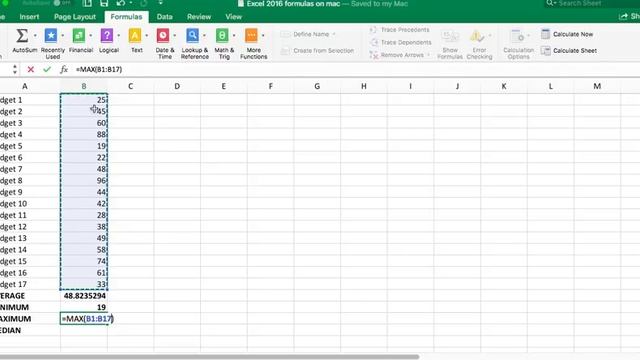
Task: Select column header M
Action: coord(597,86)
